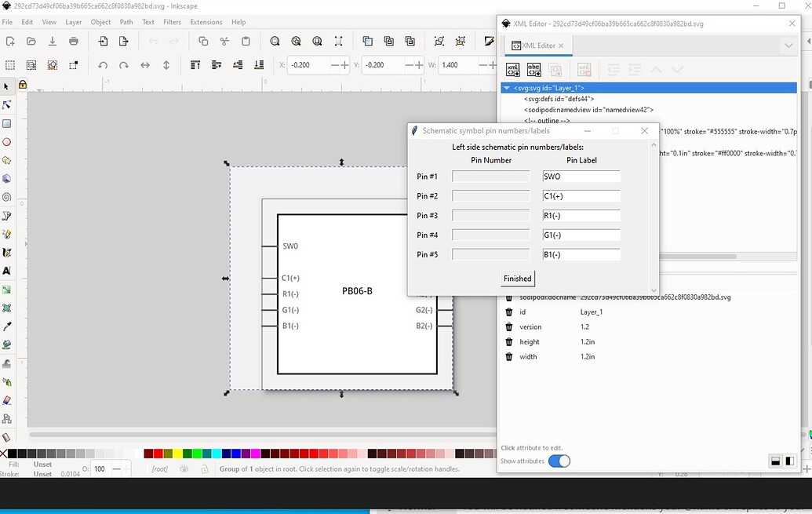Lower selection to bottom icon
812x514 pixels.
pyautogui.click(x=258, y=65)
